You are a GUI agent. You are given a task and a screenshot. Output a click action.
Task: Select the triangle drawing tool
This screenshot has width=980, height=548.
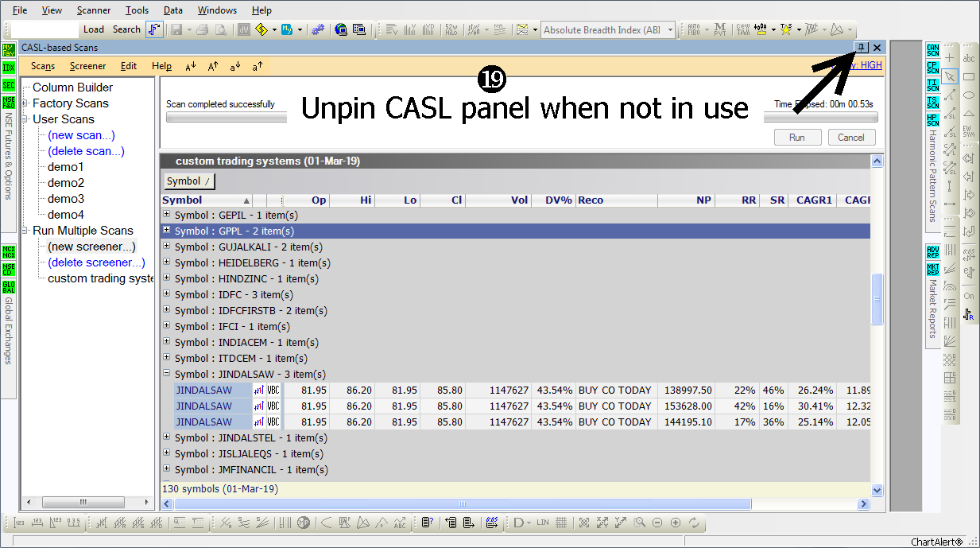tap(969, 113)
